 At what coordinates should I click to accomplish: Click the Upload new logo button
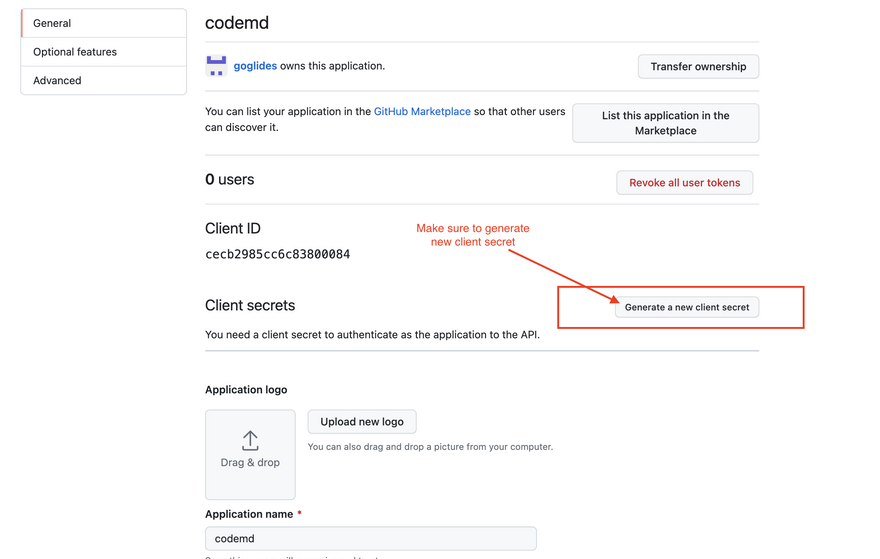pyautogui.click(x=362, y=422)
